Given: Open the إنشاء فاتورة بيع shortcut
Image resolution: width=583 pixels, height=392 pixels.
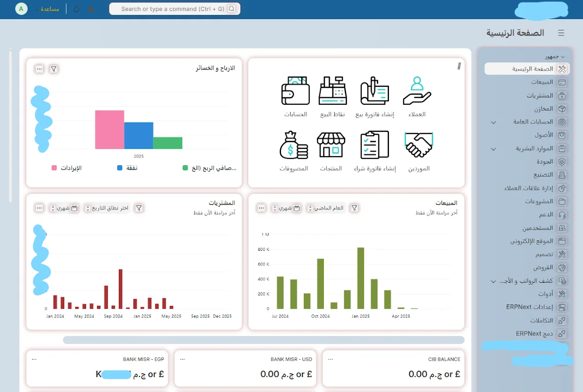Looking at the screenshot, I should [x=375, y=97].
